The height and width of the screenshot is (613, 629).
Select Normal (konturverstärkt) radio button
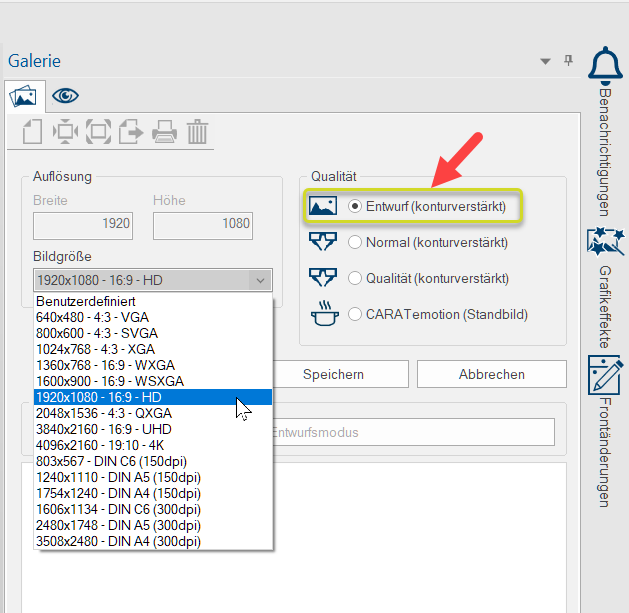[355, 242]
